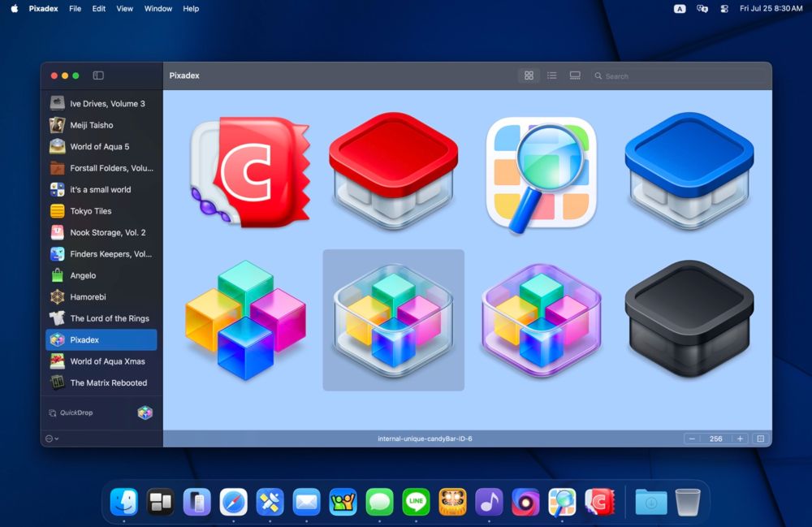Screen dimensions: 812x527
Task: Open the Edit menu
Action: (x=99, y=8)
